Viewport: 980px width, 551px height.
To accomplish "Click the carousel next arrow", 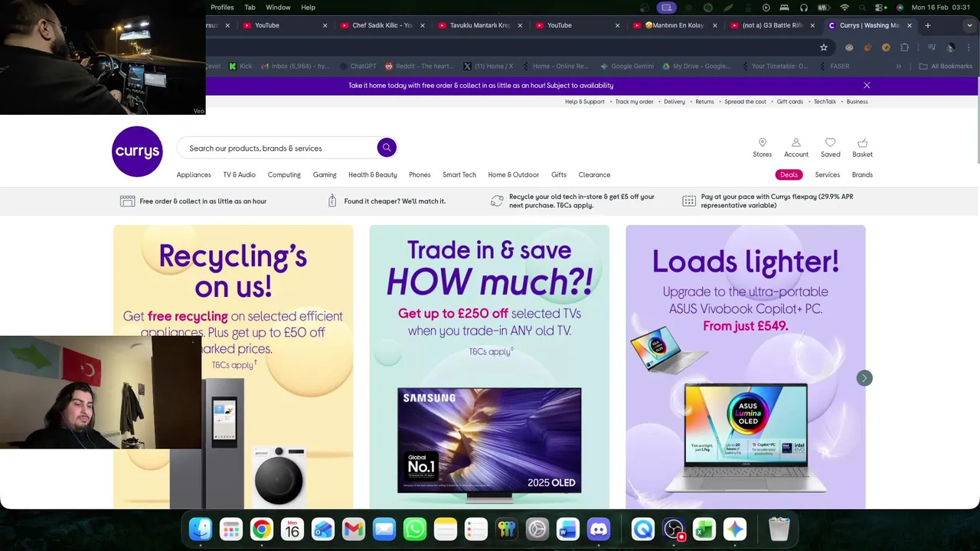I will [x=864, y=378].
